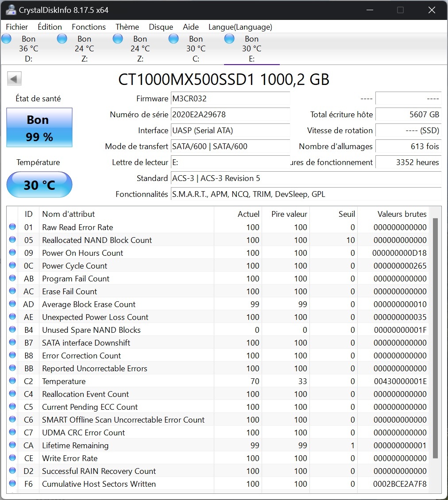Open the Langue(Language) menu

(240, 27)
